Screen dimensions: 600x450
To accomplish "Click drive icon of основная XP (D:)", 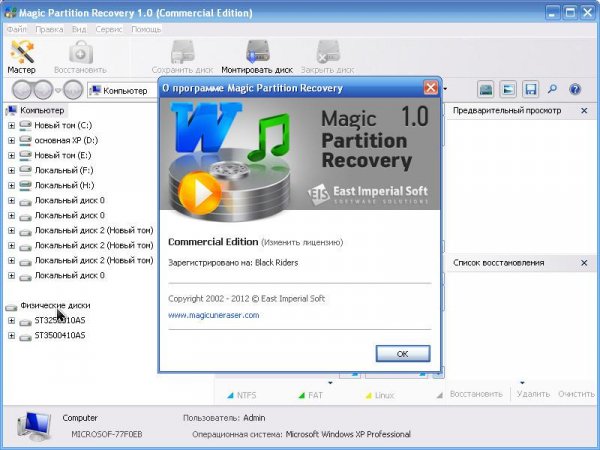I will pyautogui.click(x=25, y=140).
